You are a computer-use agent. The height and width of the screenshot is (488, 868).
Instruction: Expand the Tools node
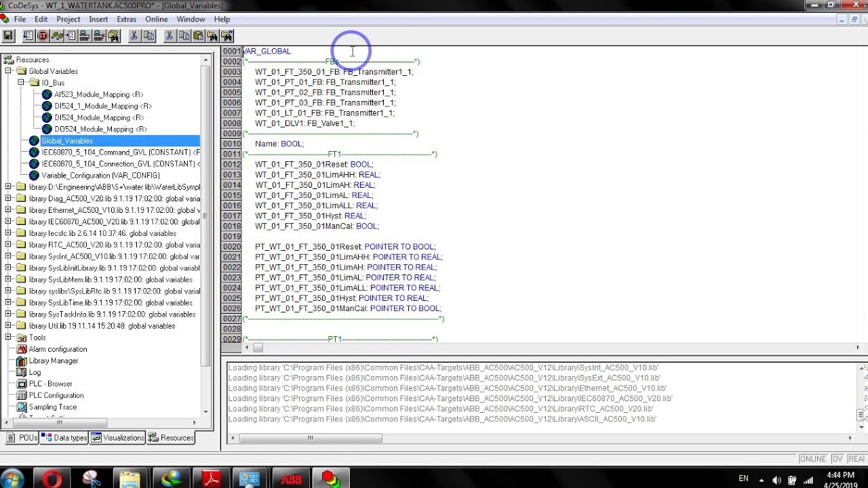point(8,337)
